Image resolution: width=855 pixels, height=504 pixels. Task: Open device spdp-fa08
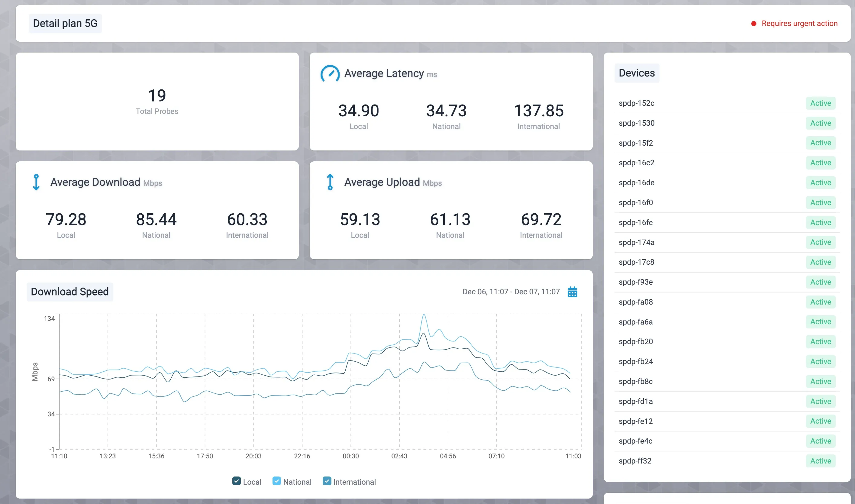[727, 302]
